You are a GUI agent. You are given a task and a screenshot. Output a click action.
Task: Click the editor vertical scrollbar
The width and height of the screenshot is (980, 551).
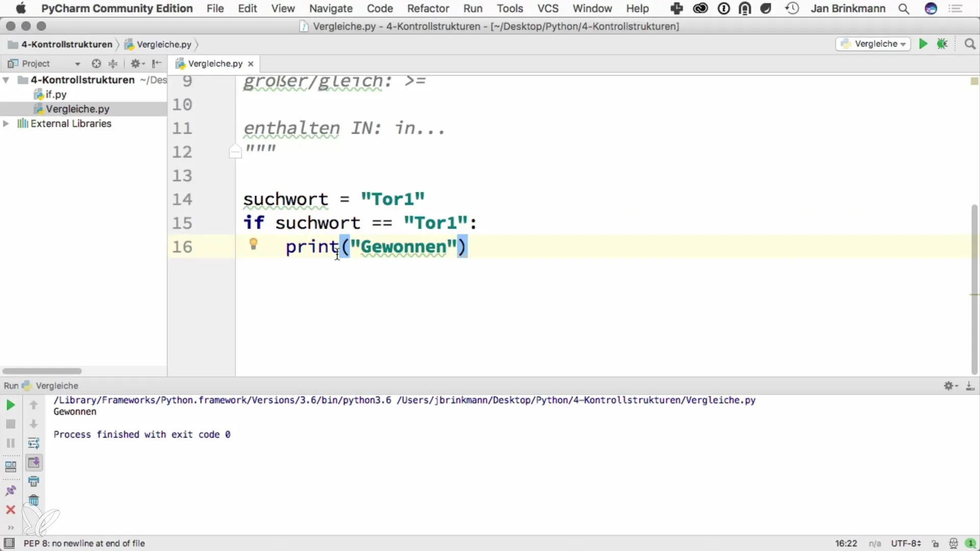[x=974, y=289]
